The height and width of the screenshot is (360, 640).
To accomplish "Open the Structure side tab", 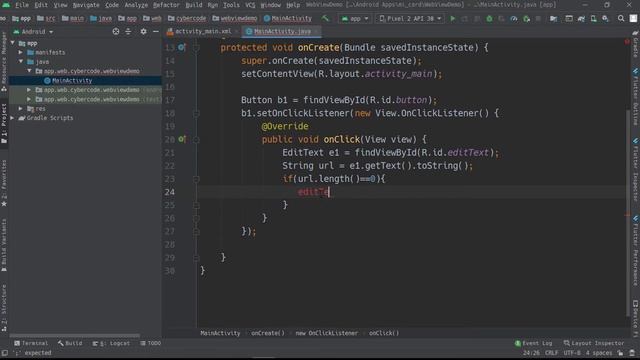I will point(4,308).
